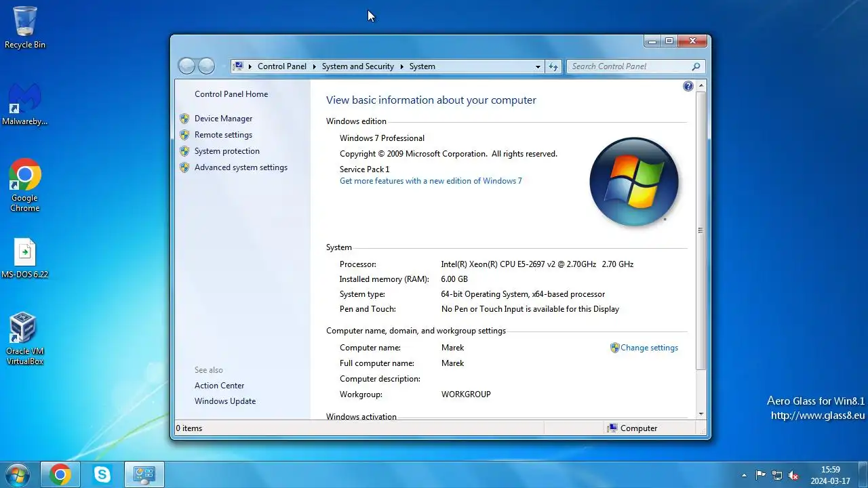The width and height of the screenshot is (868, 488).
Task: Open the Malwarebytes desktop shortcut
Action: click(x=25, y=105)
